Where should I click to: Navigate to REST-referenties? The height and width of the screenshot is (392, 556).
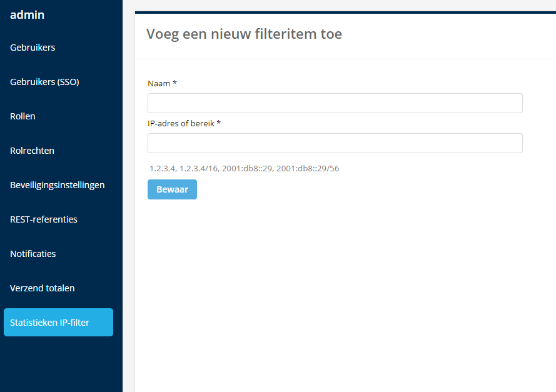tap(43, 219)
